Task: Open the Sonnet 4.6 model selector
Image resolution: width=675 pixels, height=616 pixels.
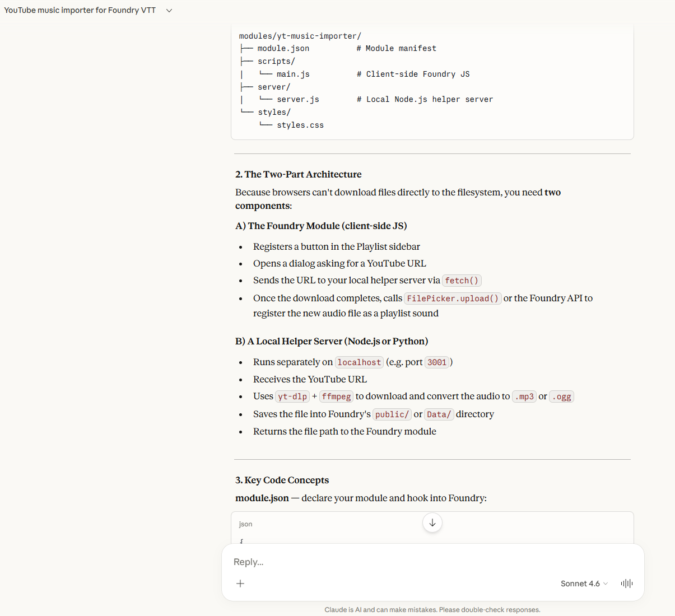Action: 584,584
